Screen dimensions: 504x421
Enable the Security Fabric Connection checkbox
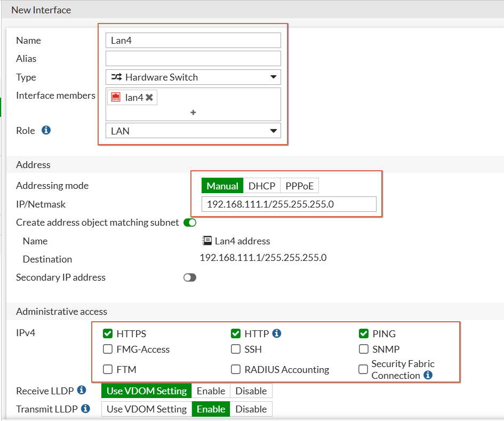pos(363,369)
